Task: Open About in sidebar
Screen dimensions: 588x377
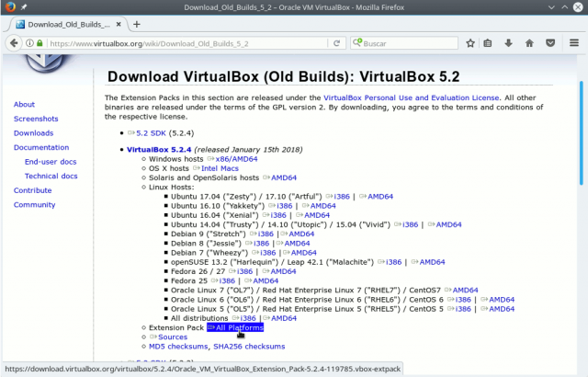Action: tap(24, 104)
